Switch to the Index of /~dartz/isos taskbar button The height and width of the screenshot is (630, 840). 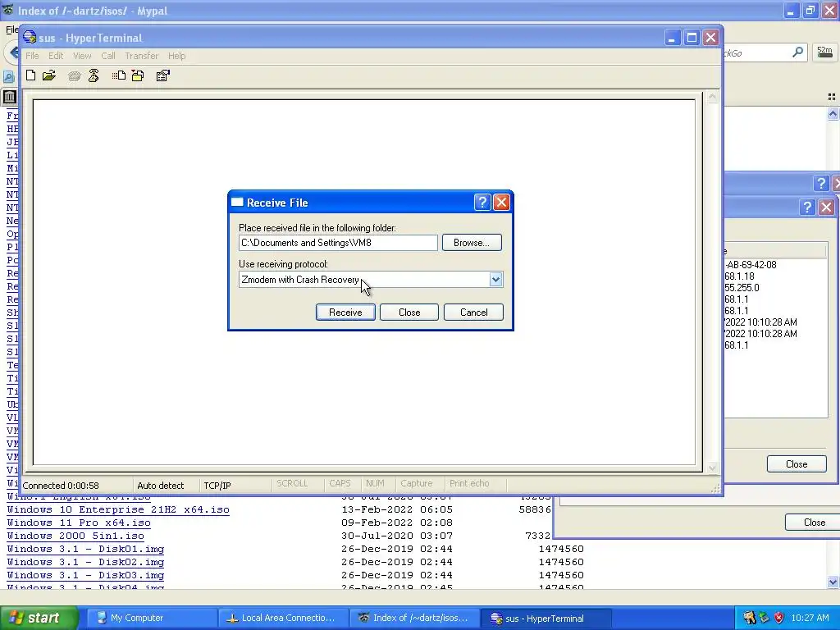[x=413, y=618]
